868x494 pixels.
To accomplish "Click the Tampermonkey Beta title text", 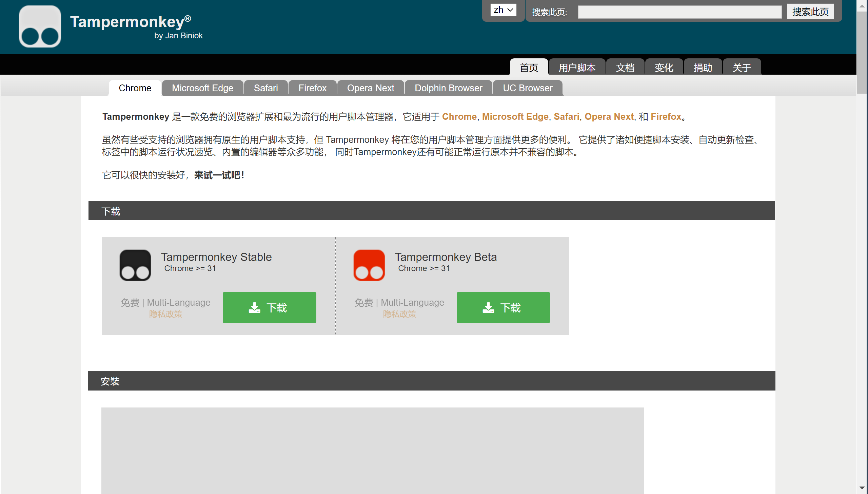I will [446, 257].
